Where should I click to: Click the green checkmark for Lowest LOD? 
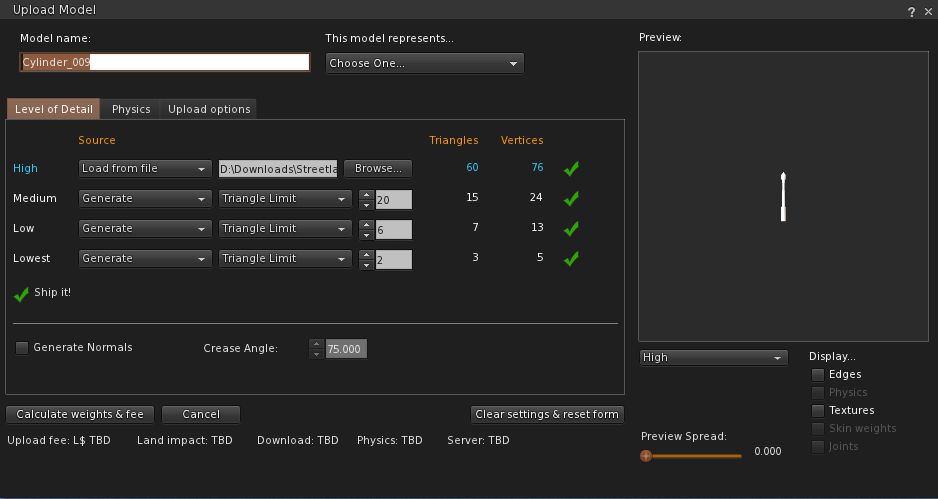point(571,259)
